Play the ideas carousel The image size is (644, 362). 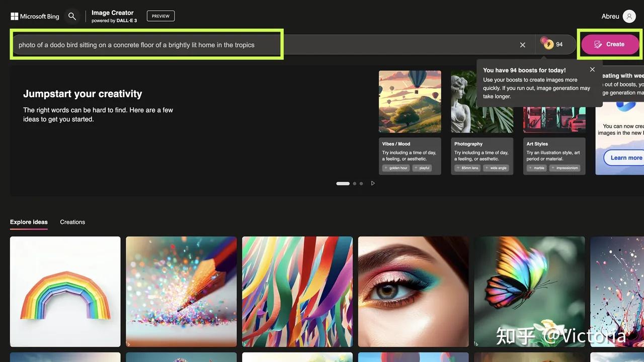(373, 184)
